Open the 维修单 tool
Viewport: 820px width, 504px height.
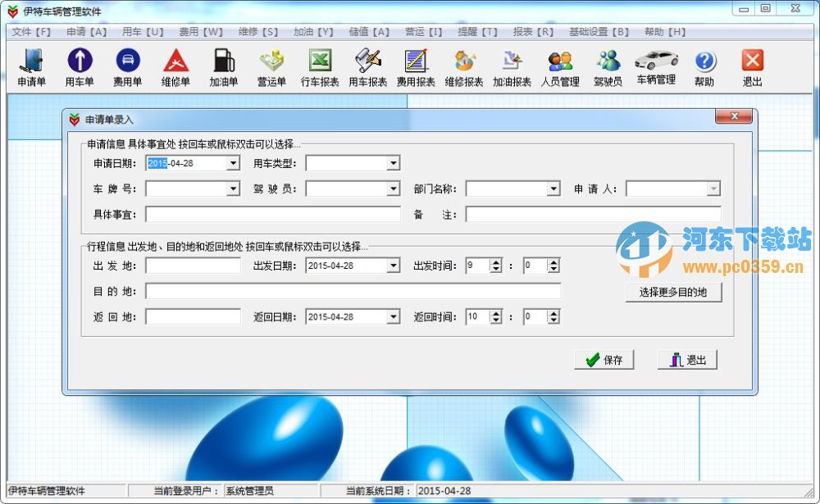click(176, 66)
